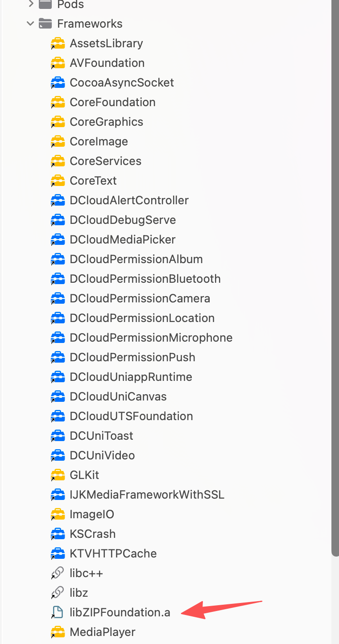Select IJKMediaFrameworkWithSSL in the list
The height and width of the screenshot is (644, 339).
147,495
